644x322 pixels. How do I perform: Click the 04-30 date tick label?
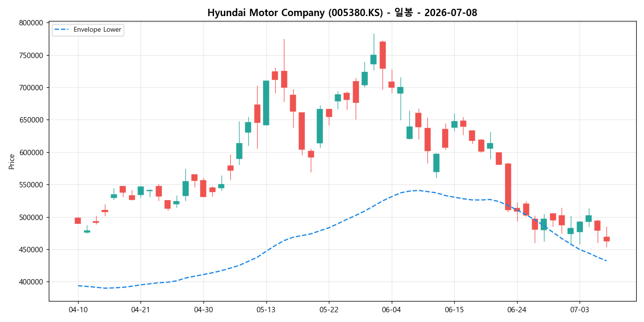(203, 310)
